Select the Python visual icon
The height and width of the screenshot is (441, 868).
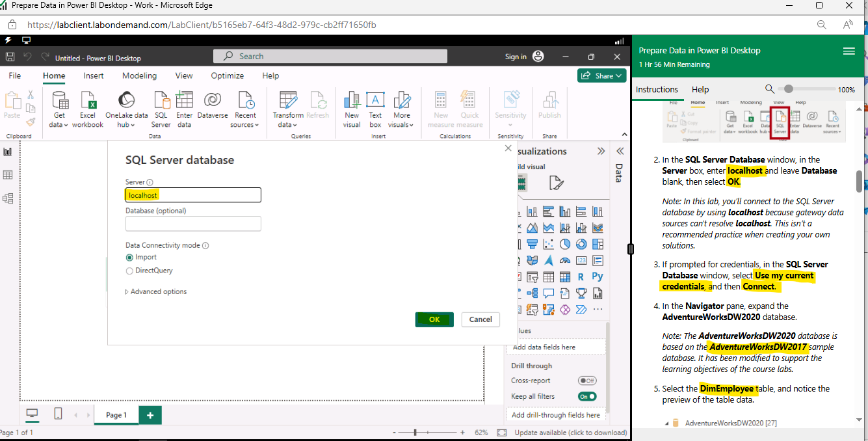coord(598,277)
